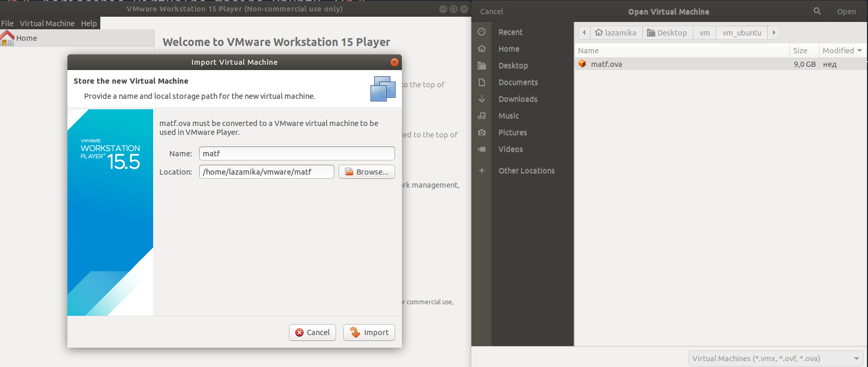
Task: Open Documents in file chooser sidebar
Action: 518,82
